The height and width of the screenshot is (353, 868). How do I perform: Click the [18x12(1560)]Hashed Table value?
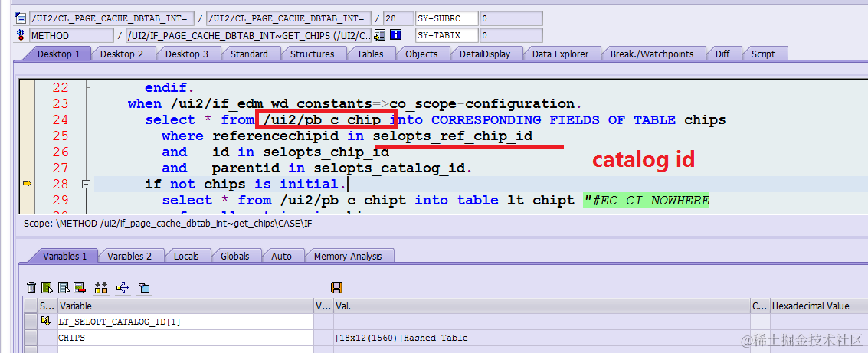tap(401, 338)
